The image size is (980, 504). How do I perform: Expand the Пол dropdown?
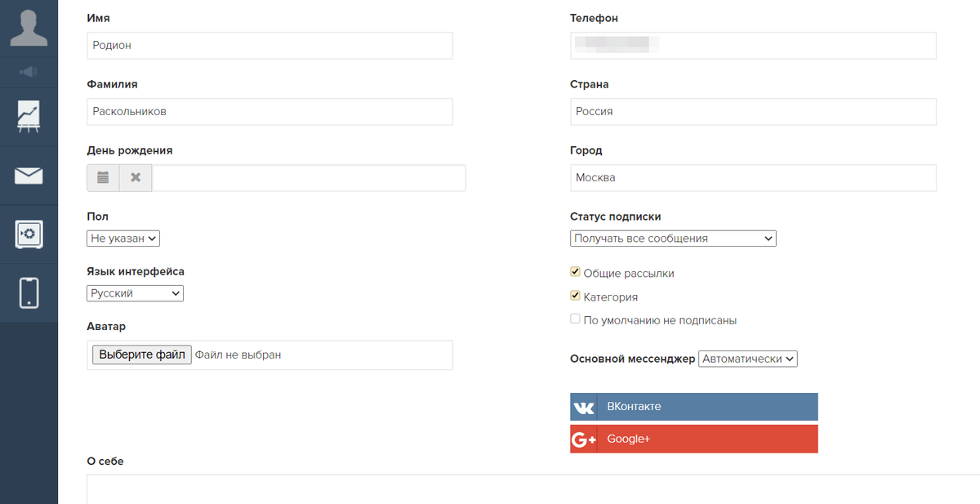tap(123, 239)
